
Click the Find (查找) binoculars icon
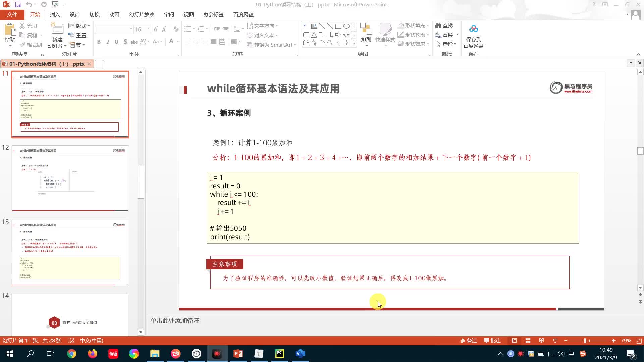pyautogui.click(x=438, y=25)
